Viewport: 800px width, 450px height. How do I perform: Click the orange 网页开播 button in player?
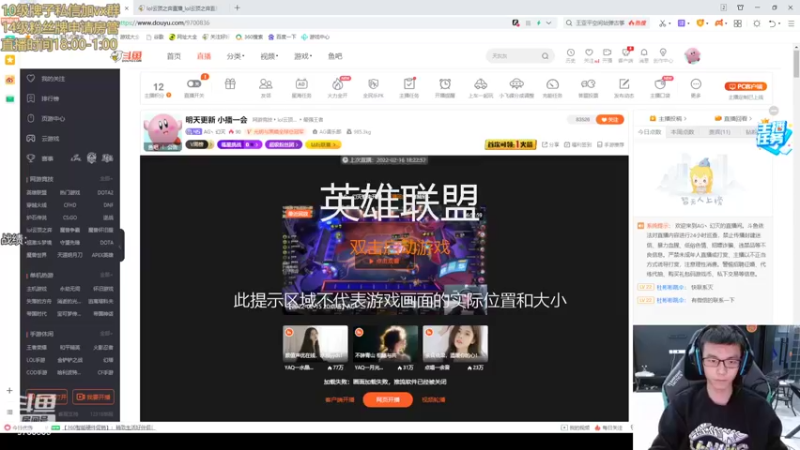tap(388, 399)
